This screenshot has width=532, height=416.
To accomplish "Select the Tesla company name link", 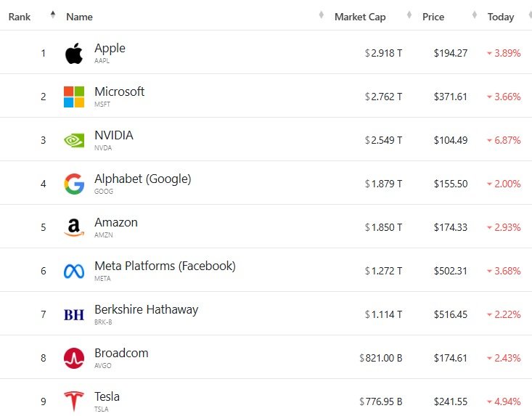I will click(x=107, y=396).
